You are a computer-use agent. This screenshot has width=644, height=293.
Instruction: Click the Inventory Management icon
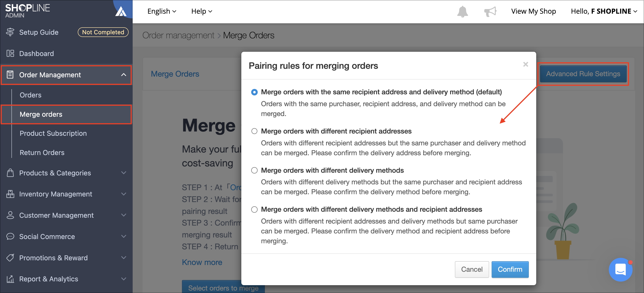10,194
